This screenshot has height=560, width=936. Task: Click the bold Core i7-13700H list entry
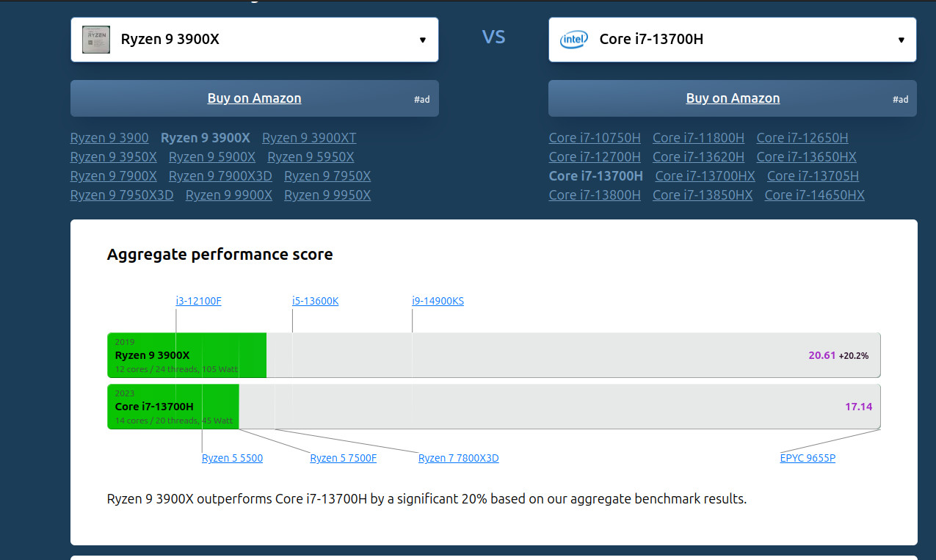click(x=596, y=176)
